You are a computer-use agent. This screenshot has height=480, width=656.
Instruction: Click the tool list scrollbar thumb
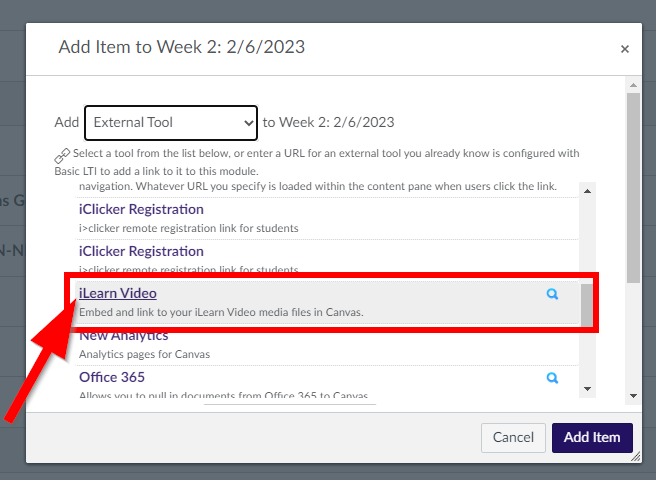pyautogui.click(x=587, y=305)
